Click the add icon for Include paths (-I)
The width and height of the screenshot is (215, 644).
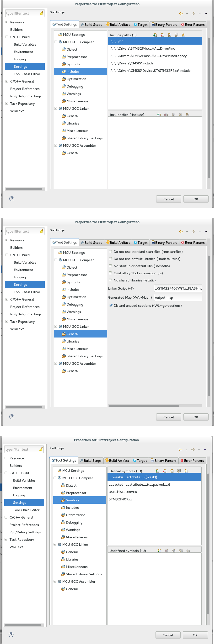point(155,35)
